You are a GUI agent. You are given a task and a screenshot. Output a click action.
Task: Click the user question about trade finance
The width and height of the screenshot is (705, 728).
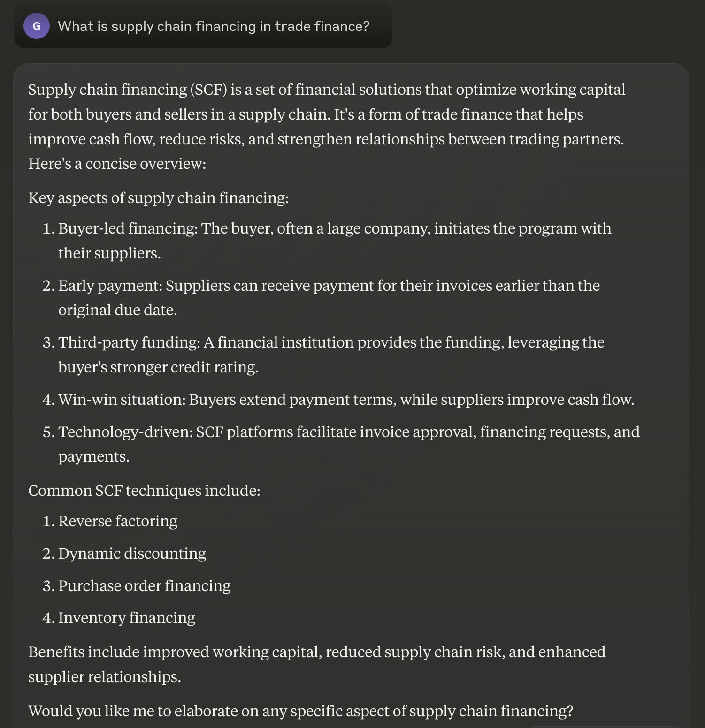click(x=214, y=26)
